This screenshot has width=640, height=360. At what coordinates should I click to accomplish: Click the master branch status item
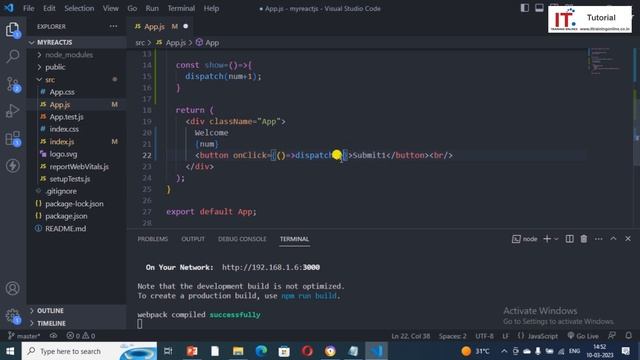(24, 336)
